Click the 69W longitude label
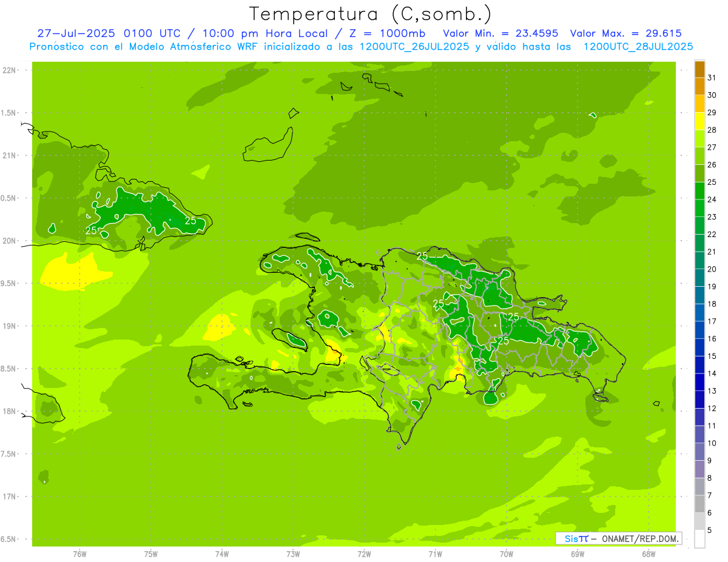The width and height of the screenshot is (728, 562). 578,554
